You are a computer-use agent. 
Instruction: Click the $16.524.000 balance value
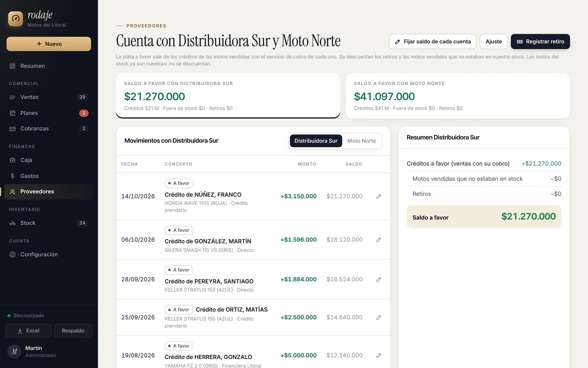coord(345,279)
